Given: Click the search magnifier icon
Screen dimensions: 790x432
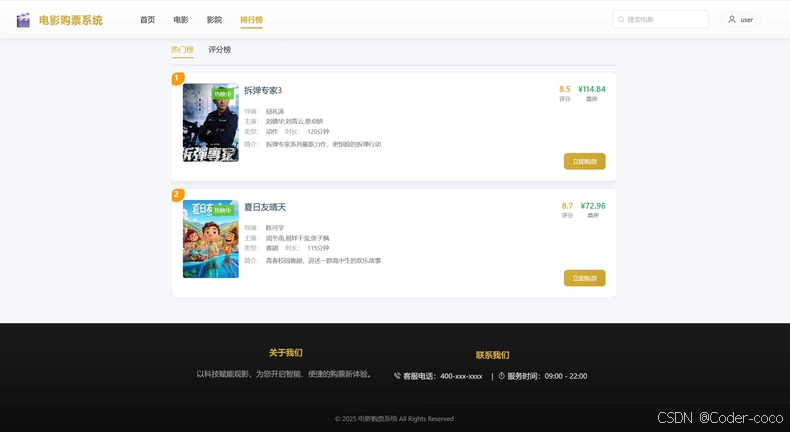Looking at the screenshot, I should point(621,20).
